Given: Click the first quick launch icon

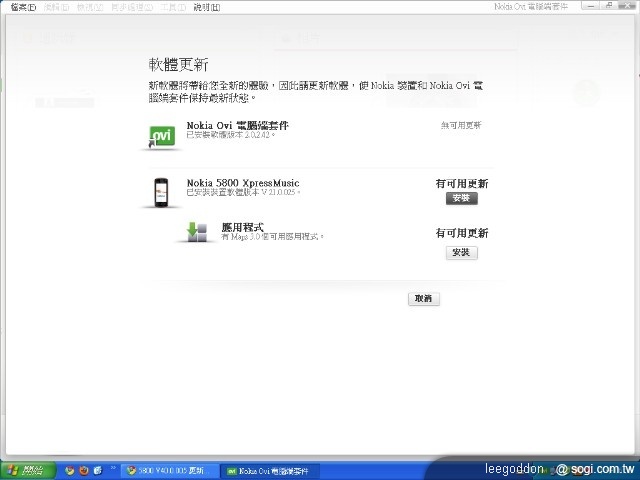Looking at the screenshot, I should click(x=69, y=469).
